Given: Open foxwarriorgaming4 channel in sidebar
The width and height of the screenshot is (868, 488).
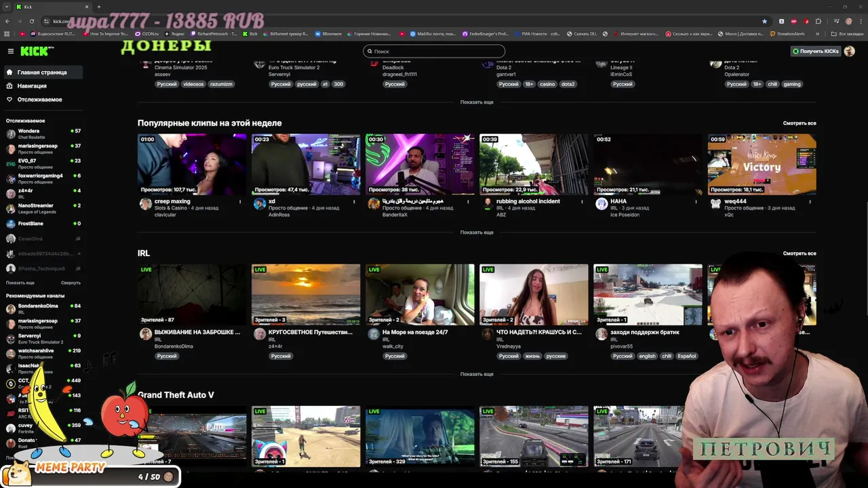Looking at the screenshot, I should click(43, 178).
